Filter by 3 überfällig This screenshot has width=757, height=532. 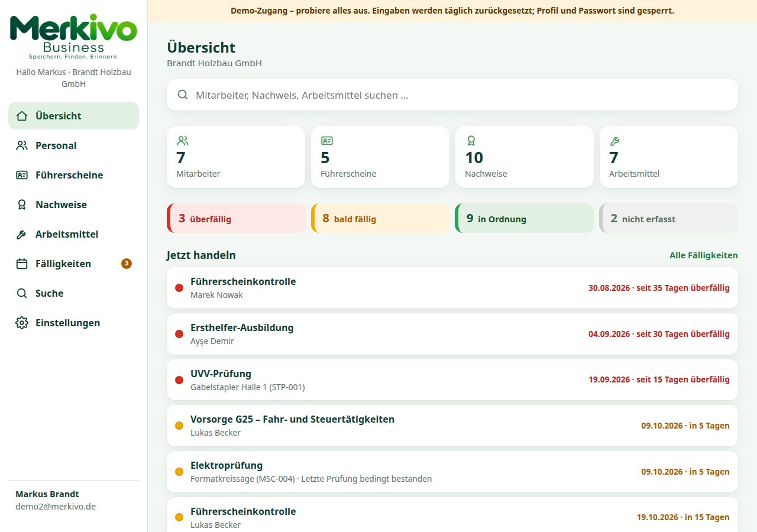click(x=237, y=218)
